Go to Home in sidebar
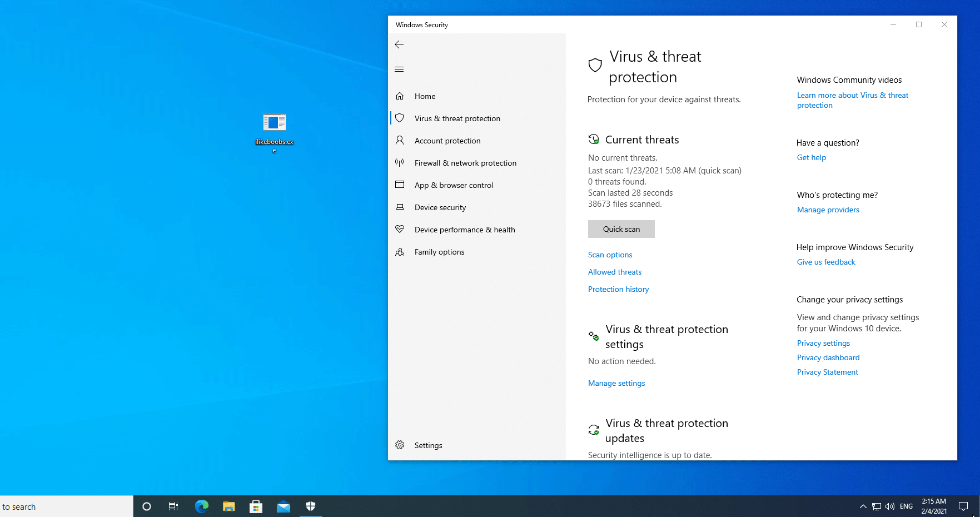This screenshot has height=517, width=980. [x=425, y=96]
